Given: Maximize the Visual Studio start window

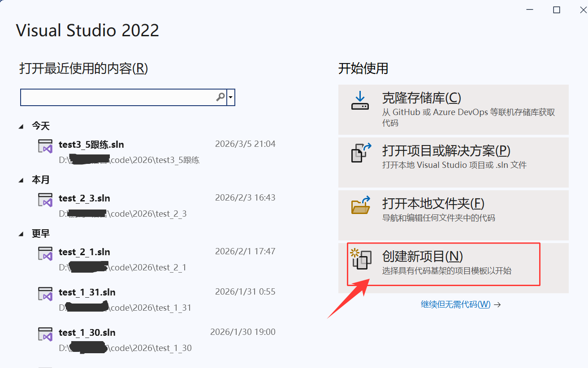Looking at the screenshot, I should pyautogui.click(x=557, y=10).
